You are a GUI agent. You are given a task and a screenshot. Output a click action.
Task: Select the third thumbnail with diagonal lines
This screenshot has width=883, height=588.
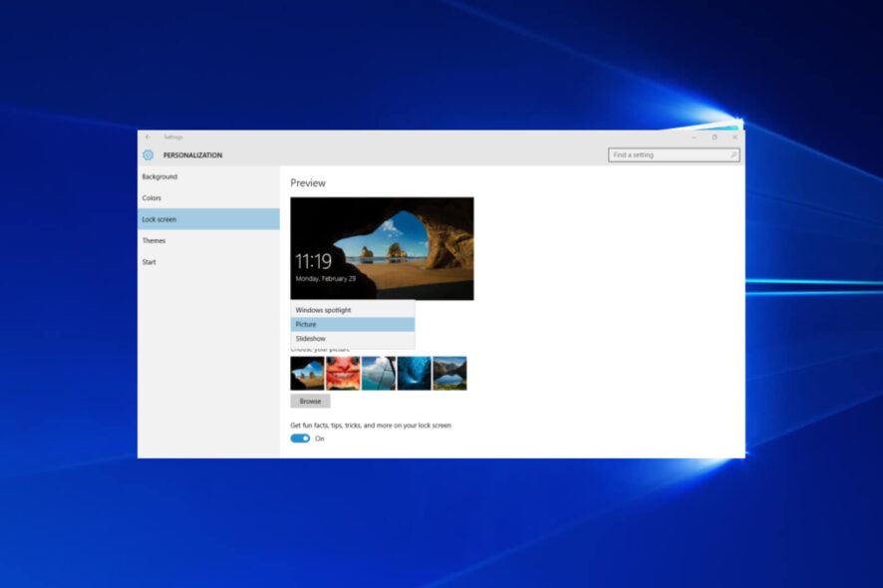coord(379,374)
